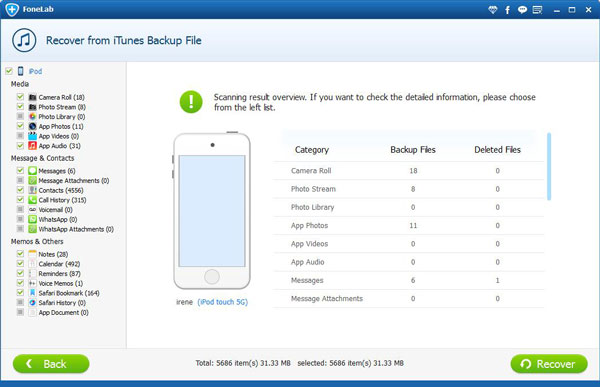Uncheck the iPod root checkbox
The height and width of the screenshot is (387, 600).
pos(9,71)
